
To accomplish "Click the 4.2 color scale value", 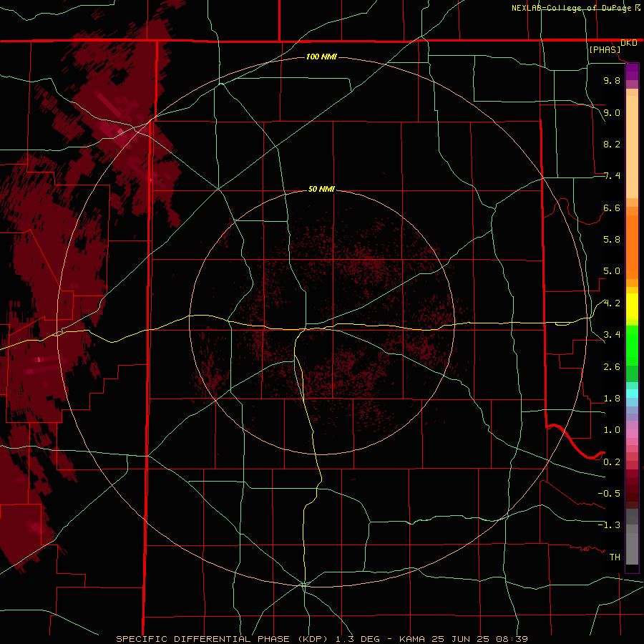I will pyautogui.click(x=612, y=303).
